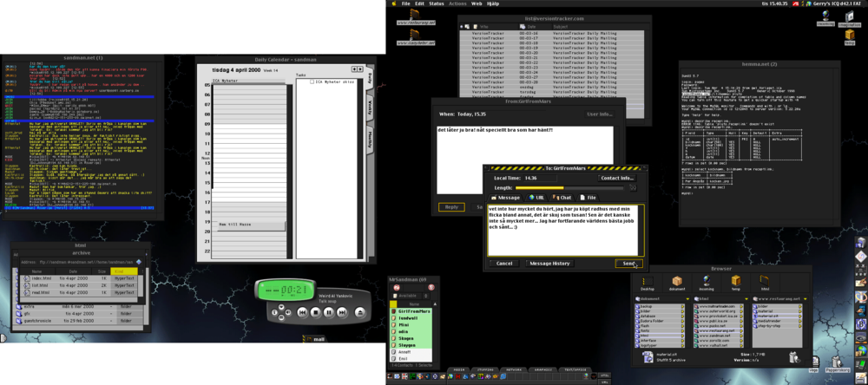Screen dimensions: 868x385
Task: Click the Message History button
Action: pos(549,263)
